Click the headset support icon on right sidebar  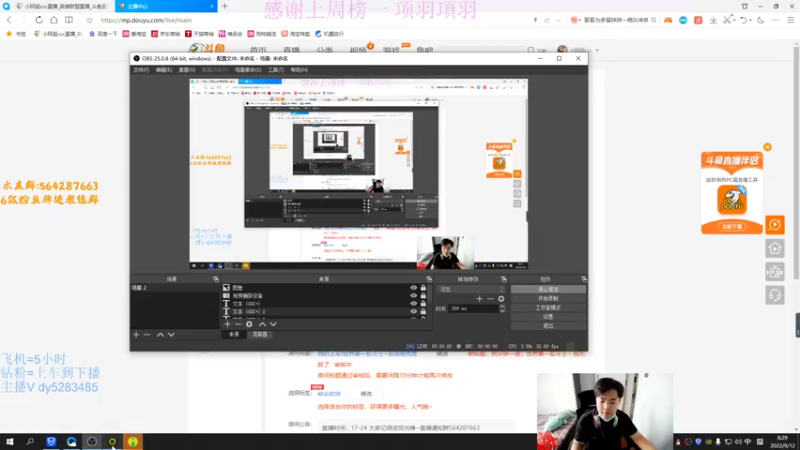(x=774, y=295)
